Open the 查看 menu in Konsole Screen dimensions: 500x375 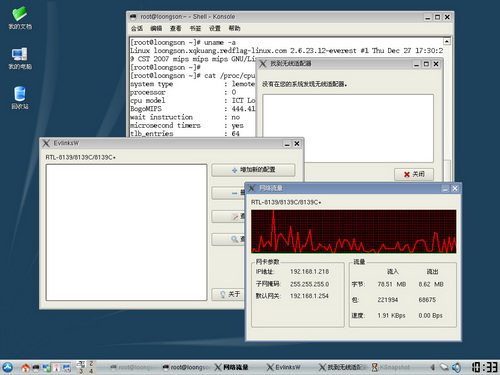tap(176, 28)
